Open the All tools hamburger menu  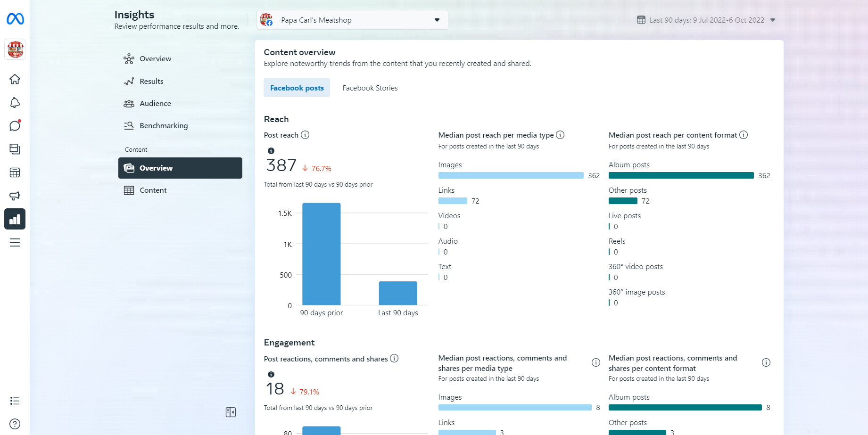(x=15, y=242)
